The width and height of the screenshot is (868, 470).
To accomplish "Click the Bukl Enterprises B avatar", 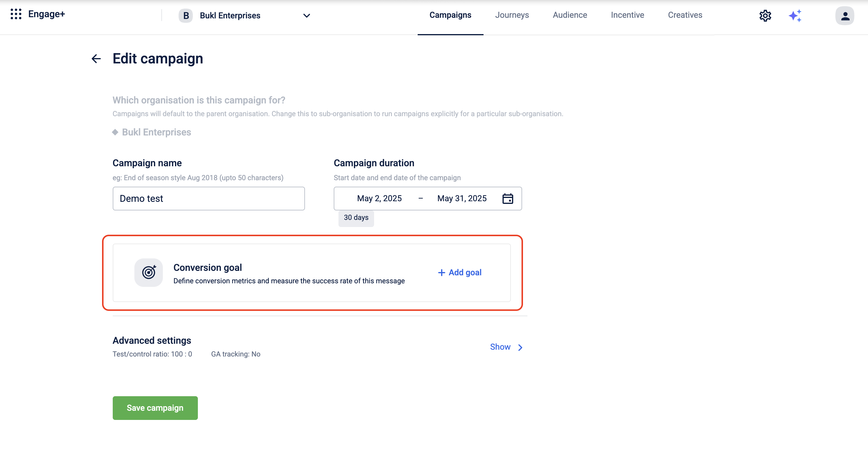I will click(186, 15).
